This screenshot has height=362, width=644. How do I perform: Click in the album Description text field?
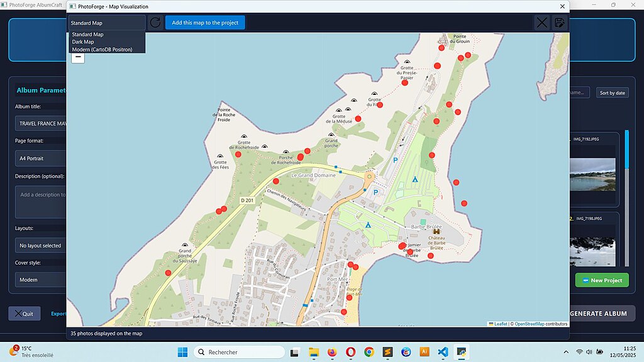[x=42, y=201]
